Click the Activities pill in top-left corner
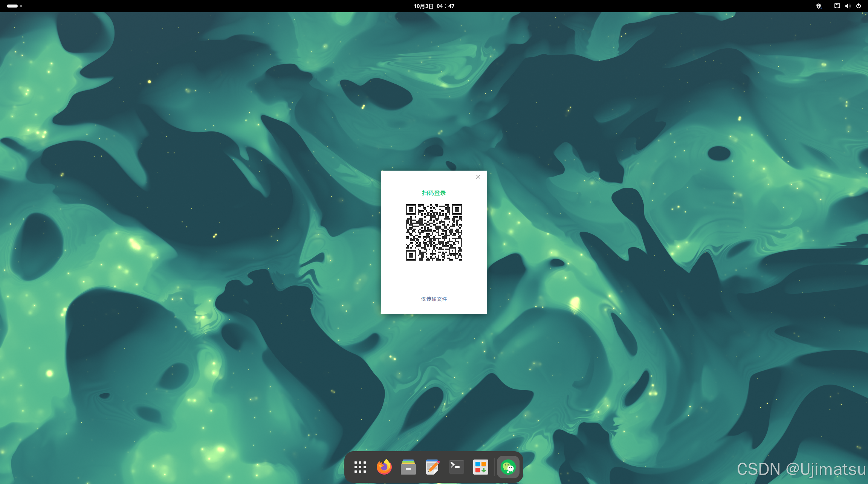Viewport: 868px width, 484px height. pos(12,6)
